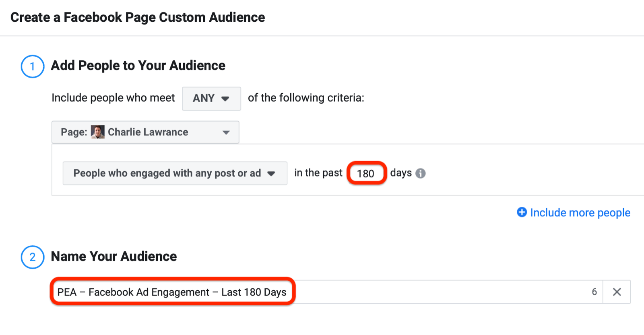Viewport: 644px width, 335px height.
Task: Click the 'Name Your Audience' heading
Action: click(114, 257)
